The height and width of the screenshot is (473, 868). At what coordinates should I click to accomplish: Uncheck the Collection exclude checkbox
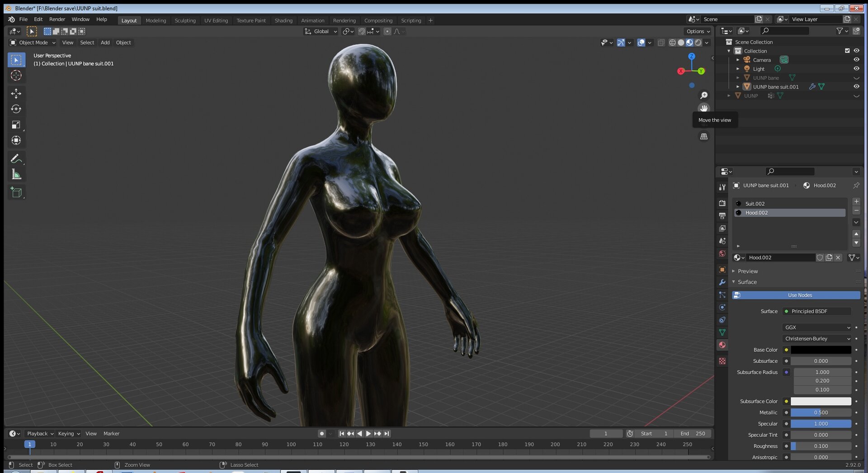847,51
